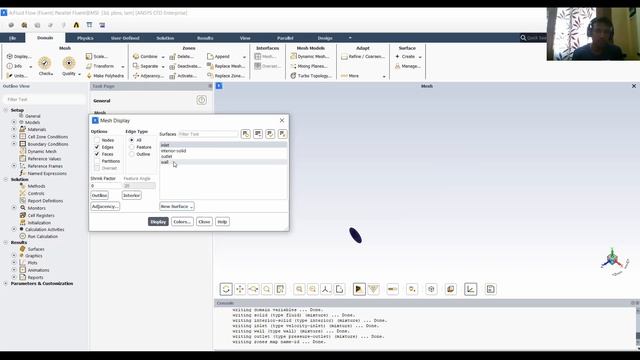
Task: Click Turbo Topology in ribbon
Action: pos(311,76)
